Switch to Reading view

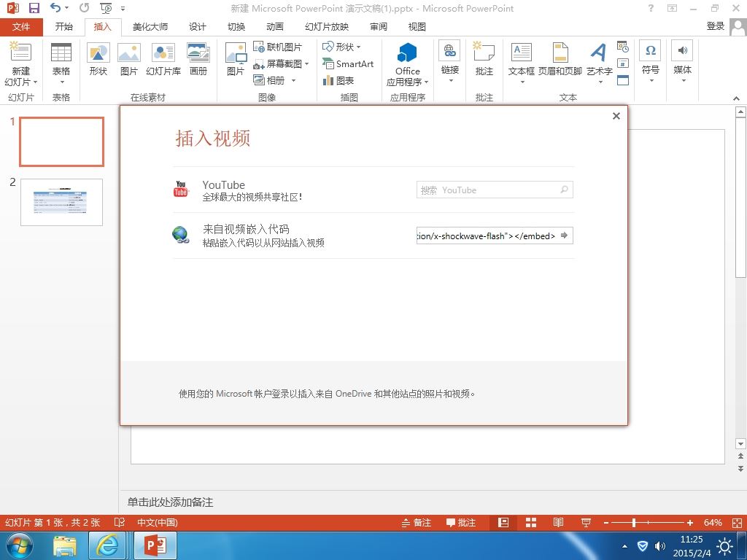[558, 522]
